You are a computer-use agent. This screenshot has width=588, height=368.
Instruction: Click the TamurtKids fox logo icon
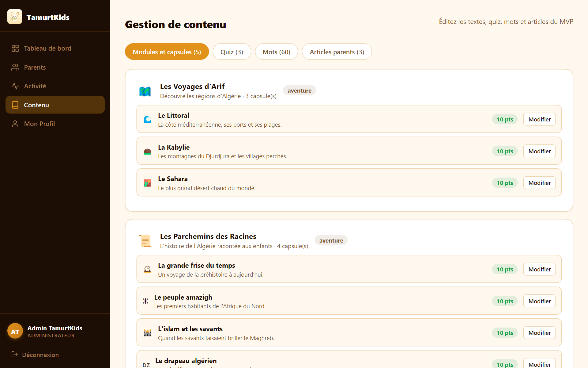point(15,17)
